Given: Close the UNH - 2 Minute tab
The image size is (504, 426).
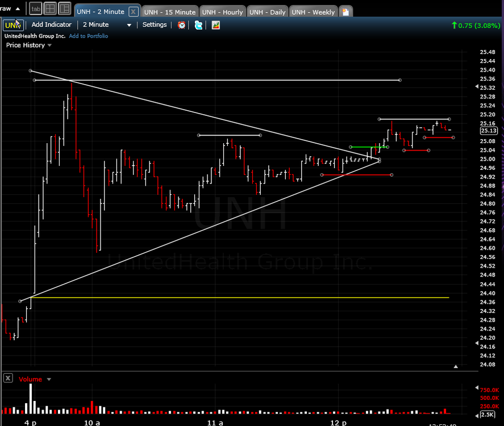Looking at the screenshot, I should click(133, 12).
